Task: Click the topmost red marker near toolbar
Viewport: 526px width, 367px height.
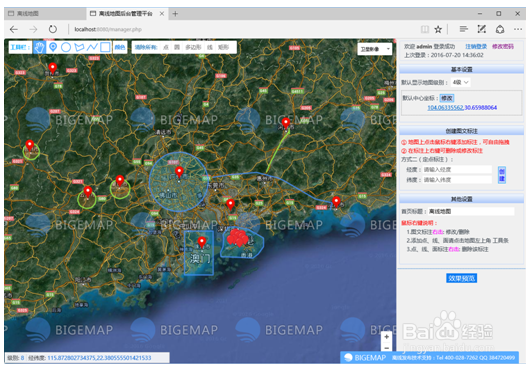Action: tap(52, 68)
